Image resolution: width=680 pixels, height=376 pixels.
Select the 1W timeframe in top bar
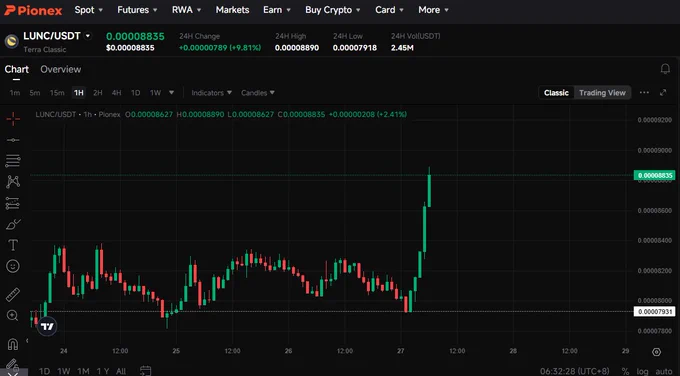click(155, 93)
